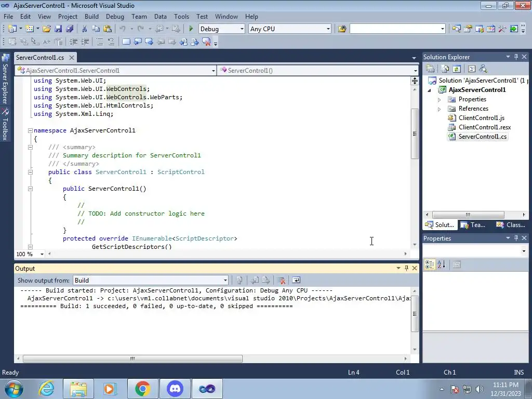The image size is (532, 399).
Task: Click Refresh icon in Solution Explorer
Action: 457,69
